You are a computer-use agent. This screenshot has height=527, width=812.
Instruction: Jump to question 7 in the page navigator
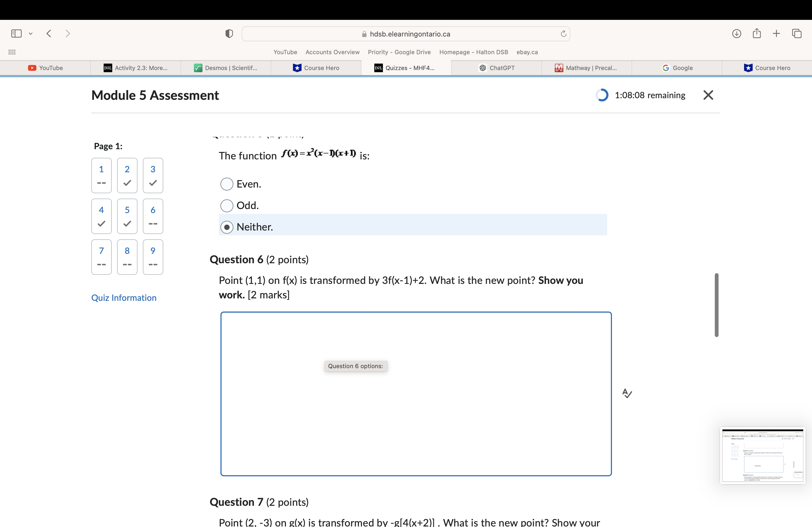pos(101,257)
